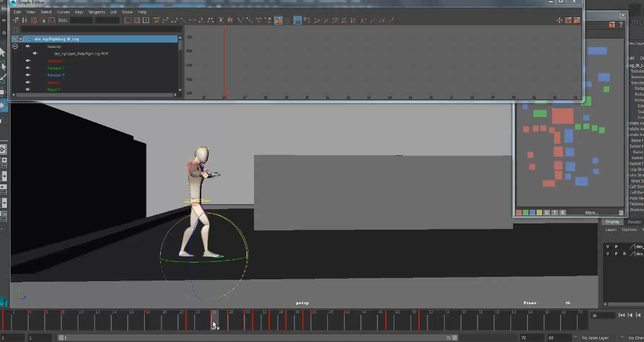Image resolution: width=644 pixels, height=342 pixels.
Task: Enable unconstrained drag in Graph Editor
Action: 559,20
